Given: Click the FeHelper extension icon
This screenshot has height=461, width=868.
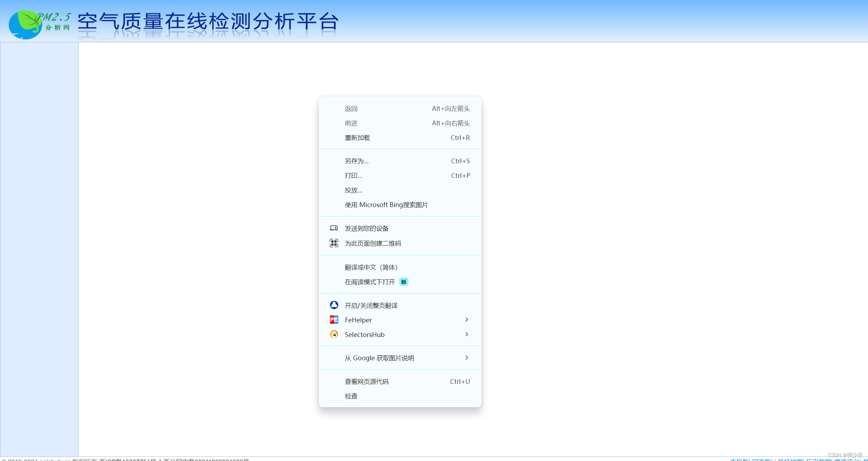Looking at the screenshot, I should point(334,320).
